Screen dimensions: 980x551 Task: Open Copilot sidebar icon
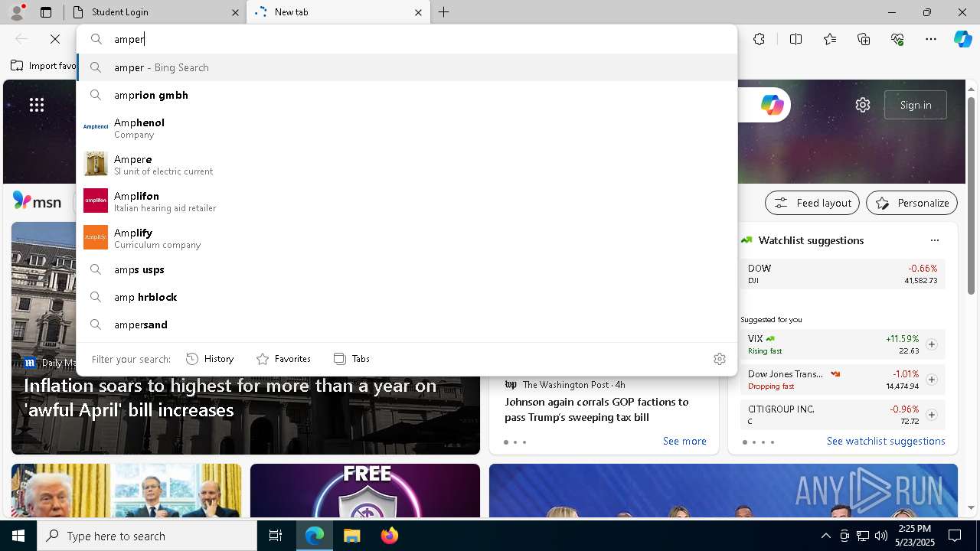click(963, 39)
